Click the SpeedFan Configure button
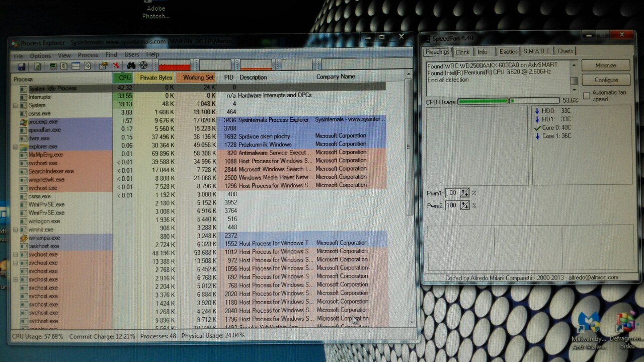Viewport: 644px width, 362px height. [606, 80]
